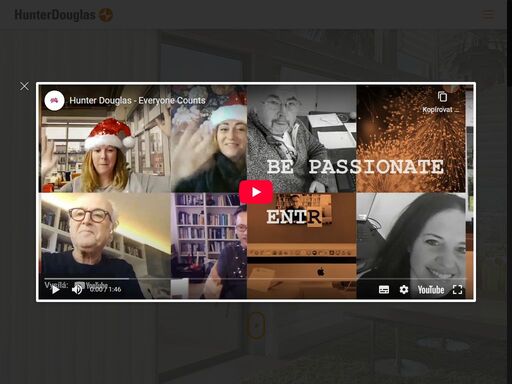Play video with the red YouTube button
512x384 pixels.
point(256,192)
